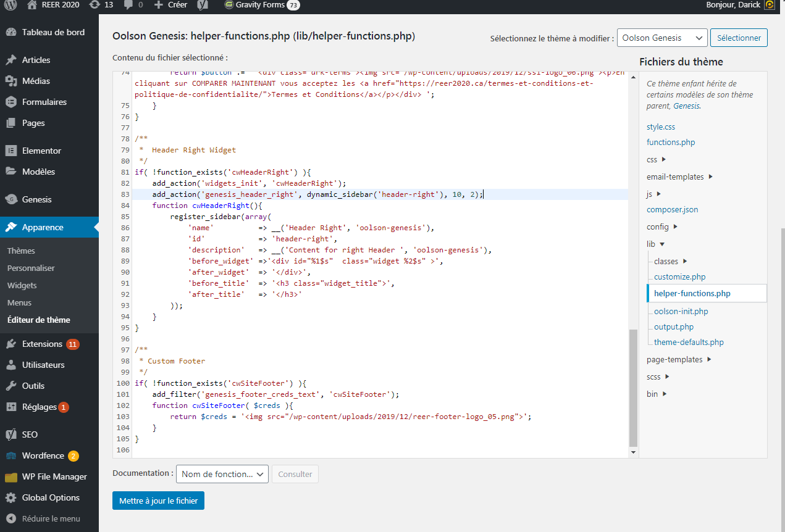Image resolution: width=785 pixels, height=532 pixels.
Task: Expand the bin folder
Action: click(x=665, y=394)
